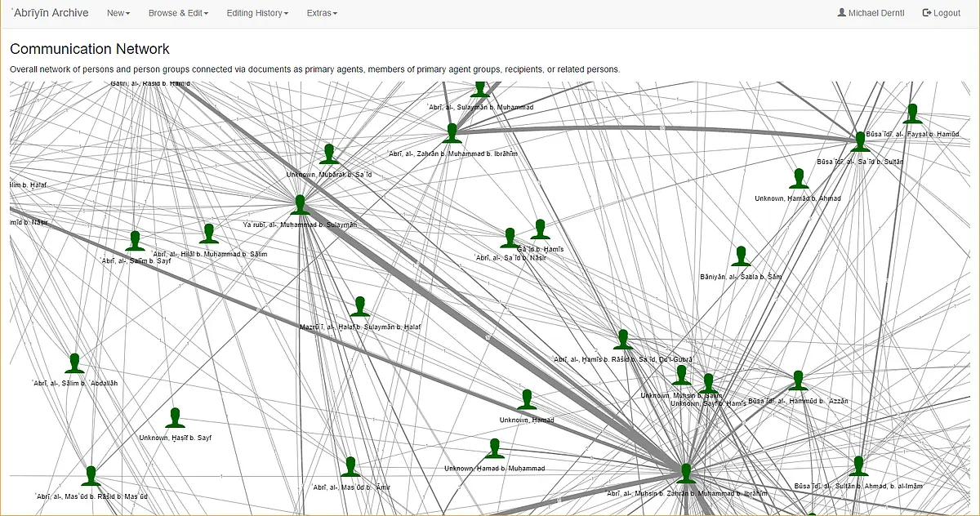
Task: Click the Saʿīd b. Ḥamīs person icon
Action: 540,229
